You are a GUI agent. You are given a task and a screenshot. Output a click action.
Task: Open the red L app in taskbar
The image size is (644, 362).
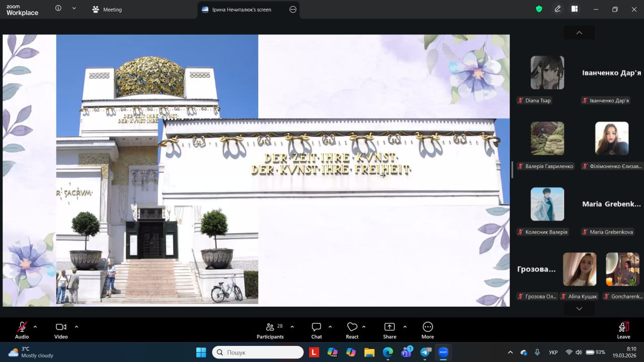pyautogui.click(x=314, y=352)
